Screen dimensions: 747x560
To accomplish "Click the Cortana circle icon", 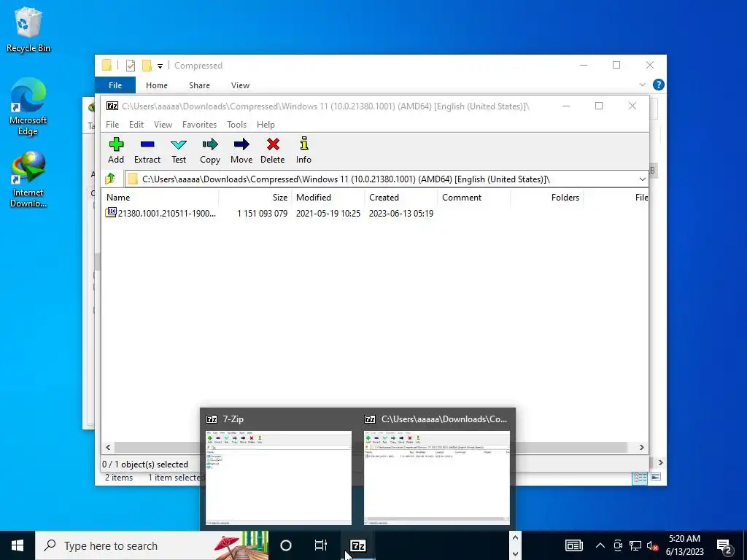I will pyautogui.click(x=286, y=545).
